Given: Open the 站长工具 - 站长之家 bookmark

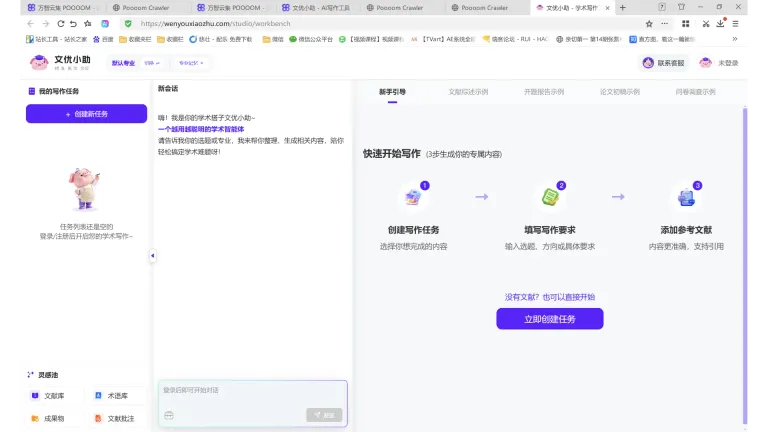Looking at the screenshot, I should (x=56, y=39).
